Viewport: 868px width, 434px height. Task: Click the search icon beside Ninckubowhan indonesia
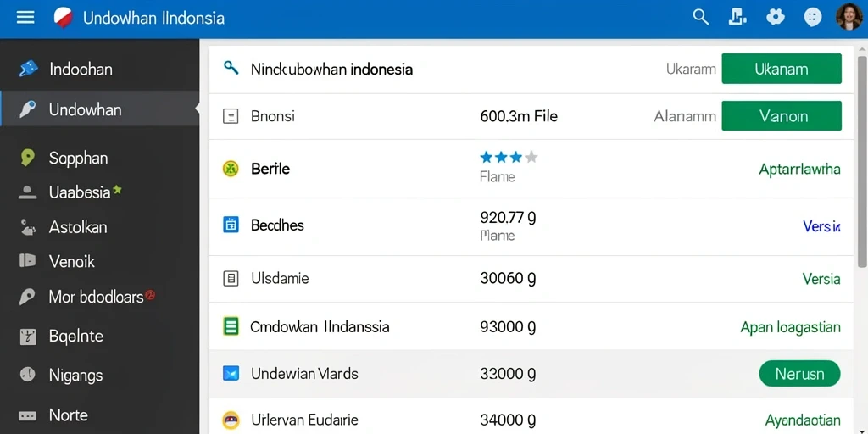click(x=231, y=68)
